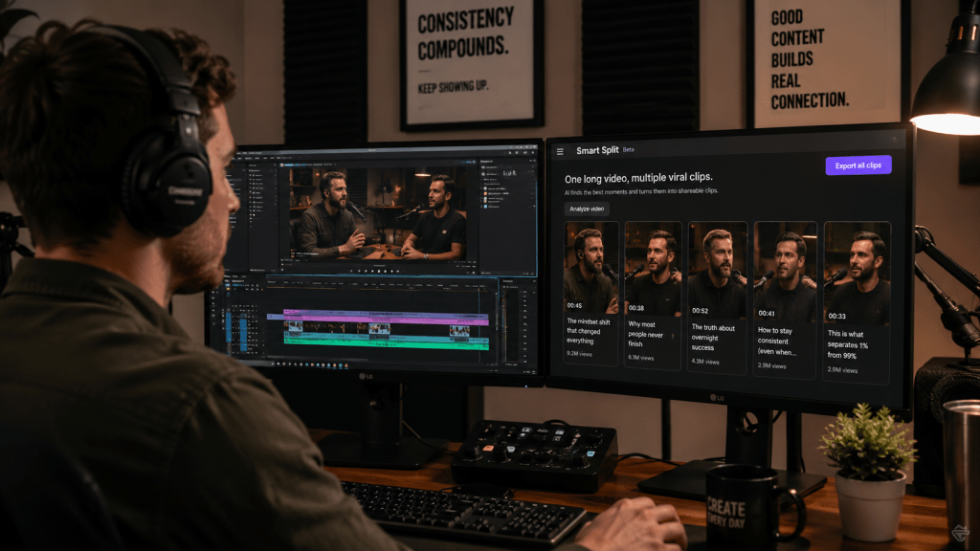
Task: Click the '9.2M views' count
Action: click(x=579, y=354)
